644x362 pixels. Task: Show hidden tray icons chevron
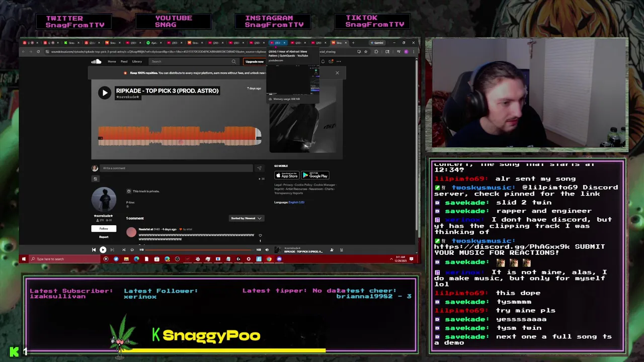(x=391, y=259)
